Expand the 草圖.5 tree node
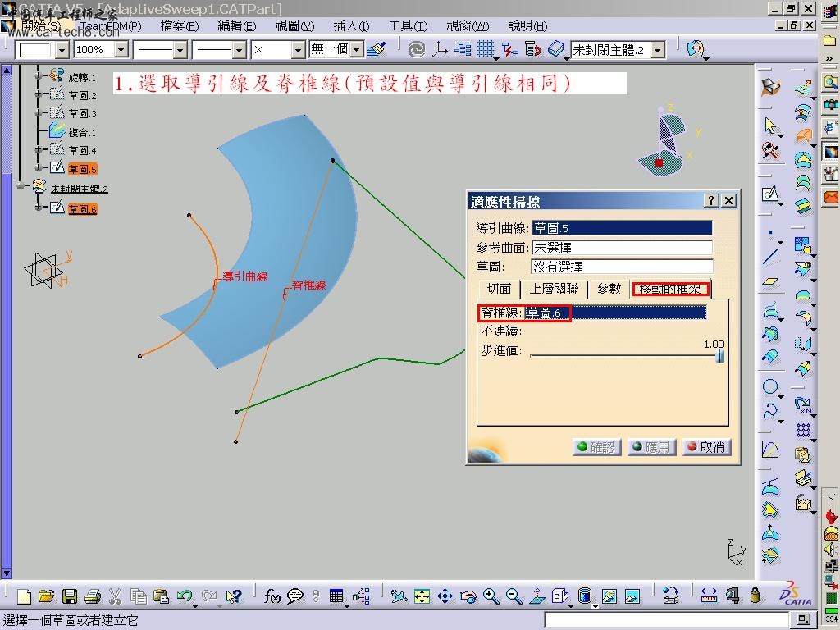 coord(38,168)
